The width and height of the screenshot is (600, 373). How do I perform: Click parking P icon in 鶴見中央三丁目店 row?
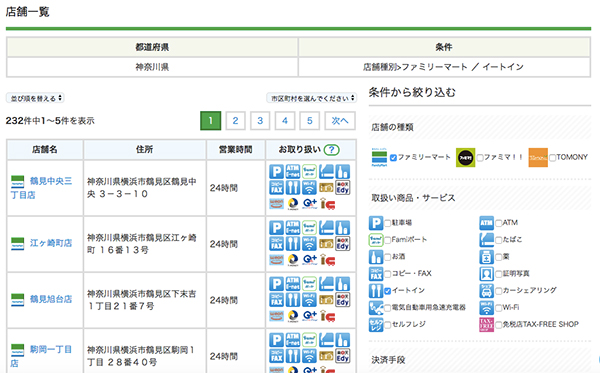click(276, 172)
